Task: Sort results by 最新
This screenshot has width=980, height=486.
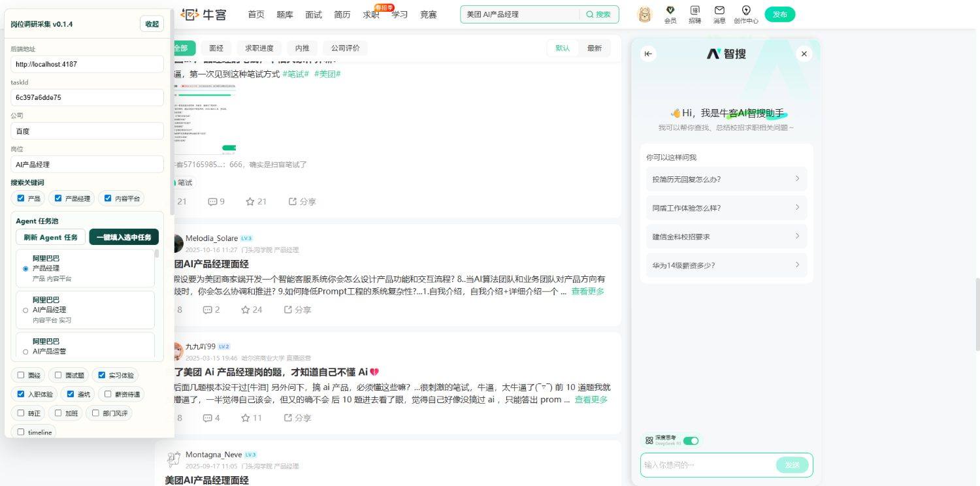Action: click(595, 48)
